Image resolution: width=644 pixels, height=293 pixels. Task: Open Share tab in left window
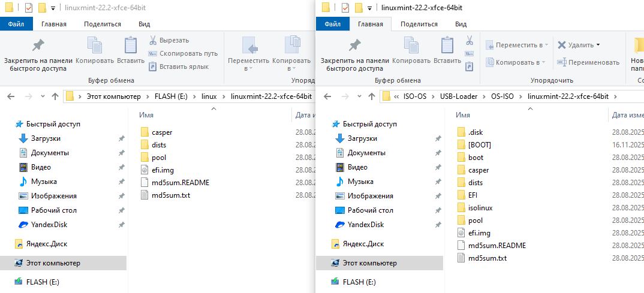pyautogui.click(x=103, y=24)
